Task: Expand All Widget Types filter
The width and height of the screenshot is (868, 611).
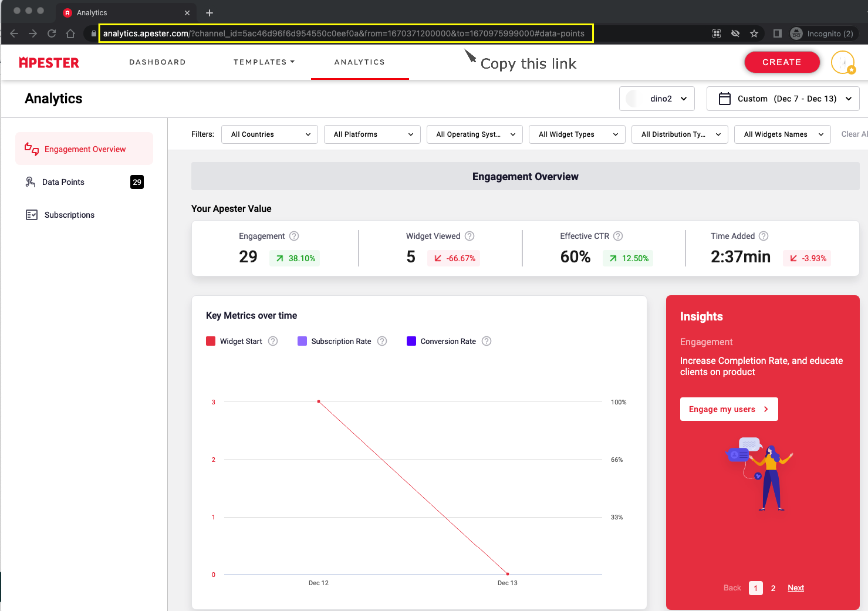Action: (577, 134)
